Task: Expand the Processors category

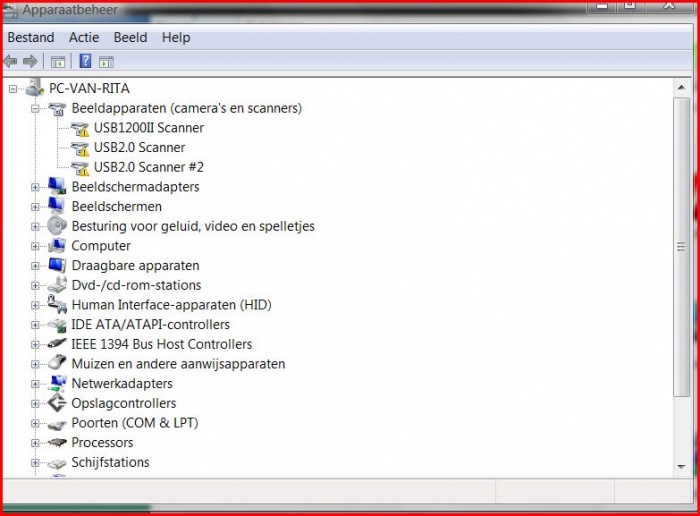Action: click(x=35, y=443)
